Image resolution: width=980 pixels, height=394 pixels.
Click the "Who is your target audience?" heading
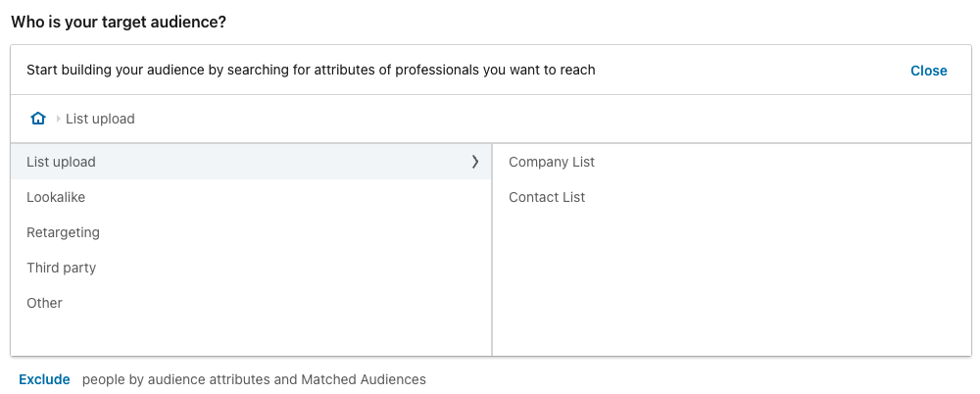tap(119, 21)
